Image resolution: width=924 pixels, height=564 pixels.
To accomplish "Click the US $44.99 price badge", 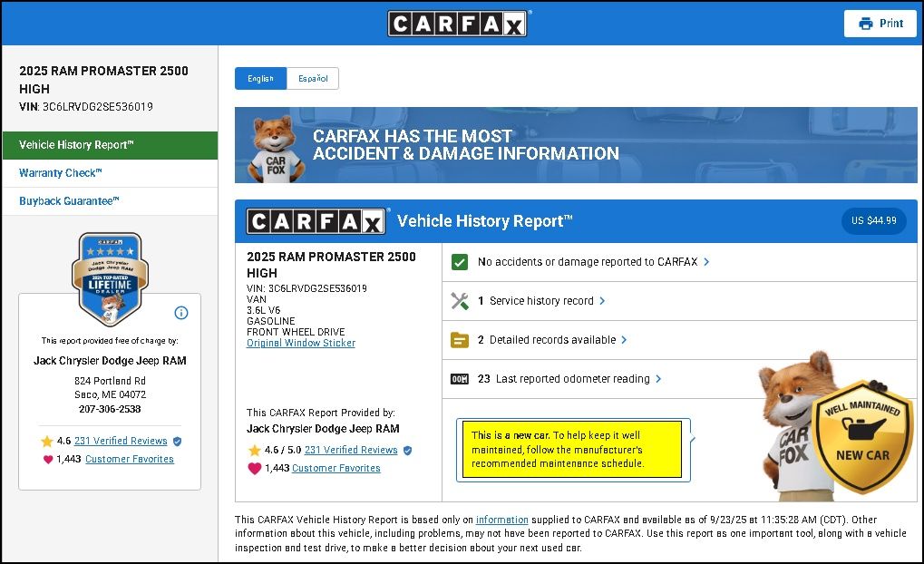I will (873, 221).
